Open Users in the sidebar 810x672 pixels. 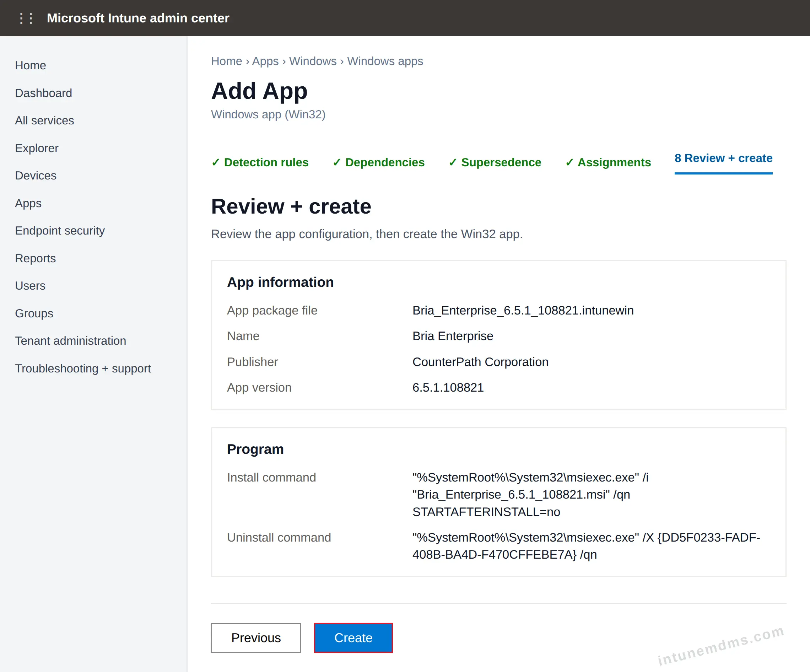[30, 286]
